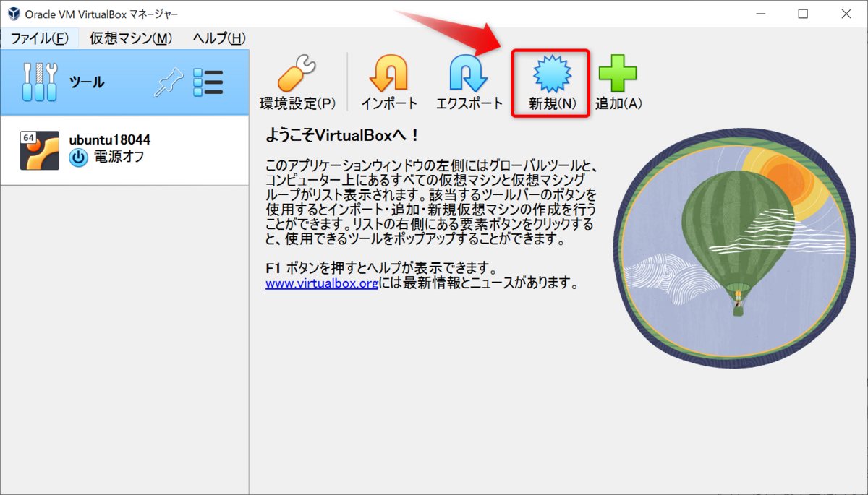Open the ヘルプ(H) menu

pos(220,38)
